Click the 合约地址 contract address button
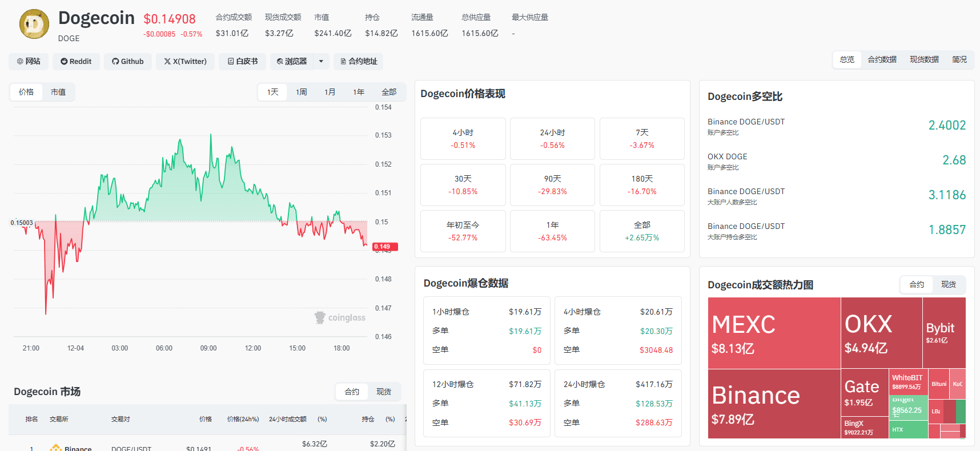 click(x=359, y=61)
